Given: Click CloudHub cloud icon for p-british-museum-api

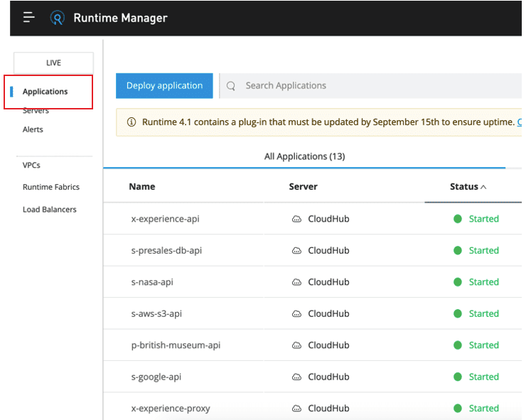Looking at the screenshot, I should click(x=296, y=345).
